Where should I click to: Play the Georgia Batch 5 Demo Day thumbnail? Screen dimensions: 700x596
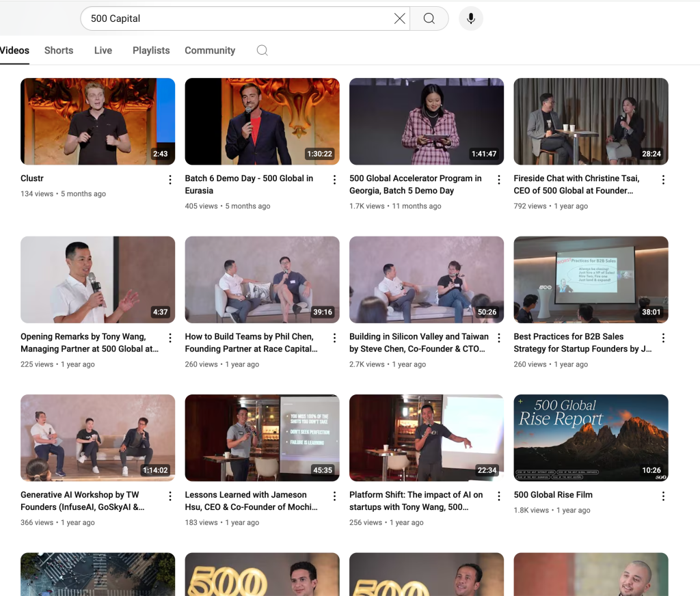tap(427, 121)
